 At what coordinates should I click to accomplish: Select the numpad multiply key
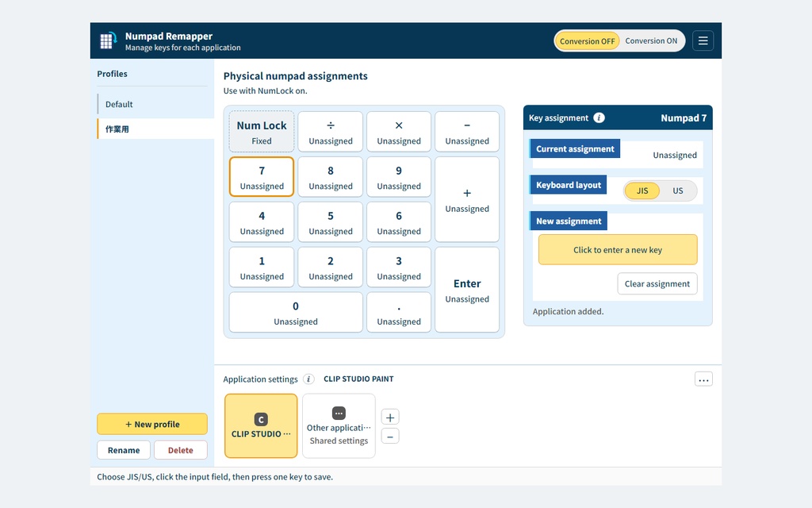coord(399,132)
